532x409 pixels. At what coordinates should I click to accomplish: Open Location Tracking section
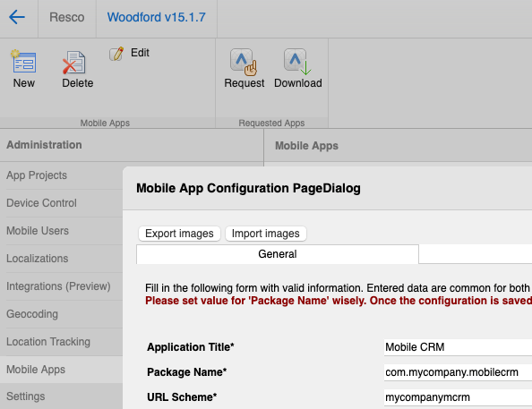[48, 342]
